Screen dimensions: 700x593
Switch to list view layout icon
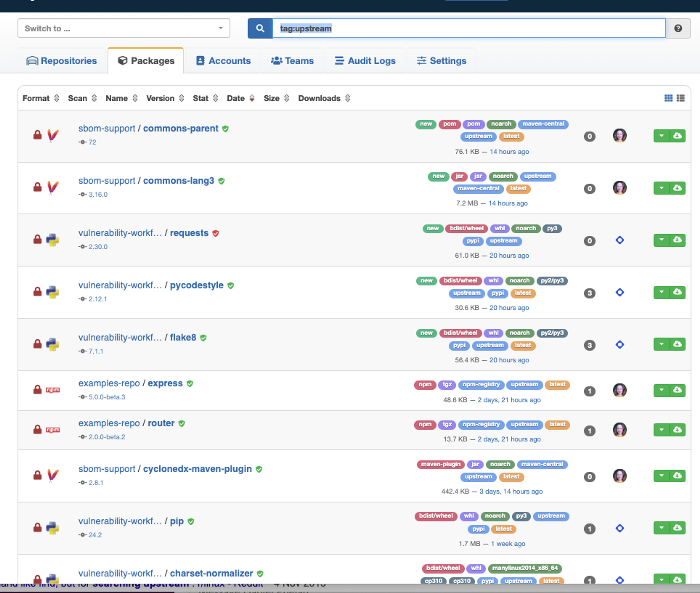pyautogui.click(x=680, y=98)
